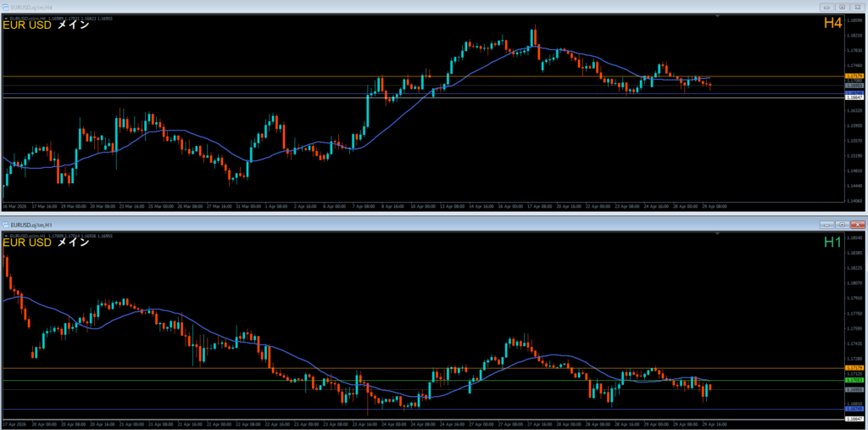Minimize the H4 chart window
The image size is (868, 430).
(x=827, y=6)
